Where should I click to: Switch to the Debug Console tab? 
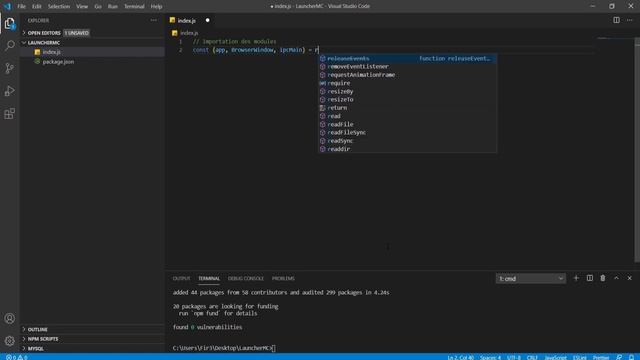(246, 278)
